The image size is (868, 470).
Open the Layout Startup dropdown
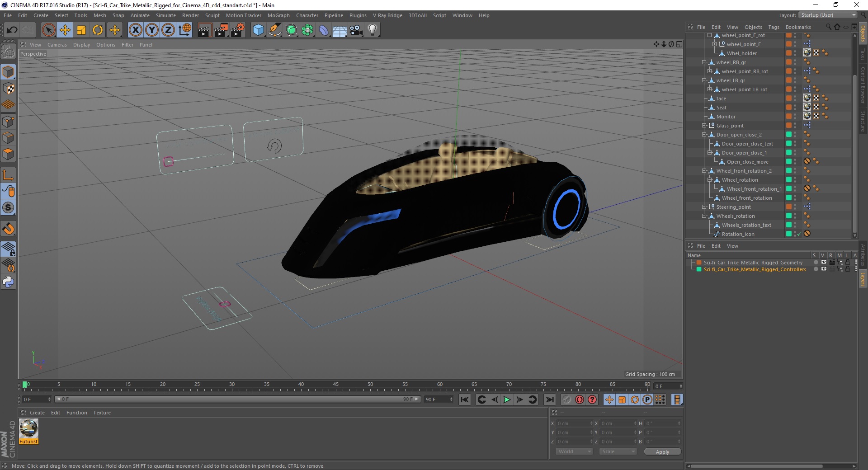828,15
